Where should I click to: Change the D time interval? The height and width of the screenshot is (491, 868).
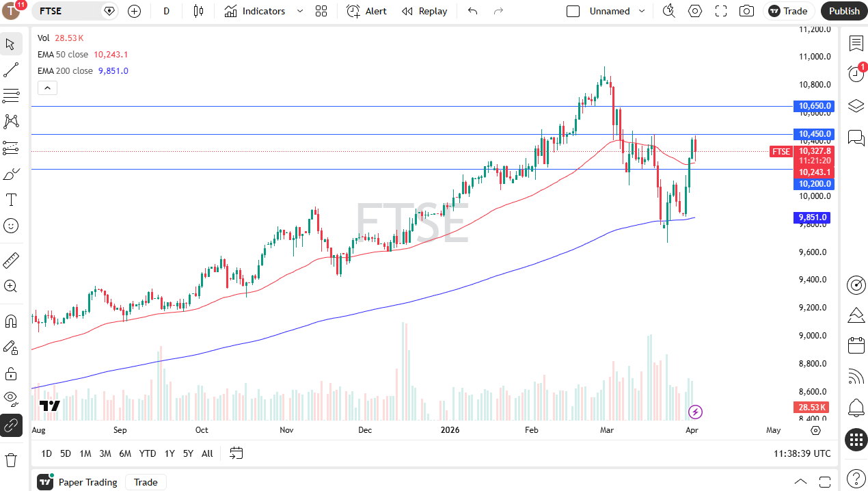[x=167, y=11]
